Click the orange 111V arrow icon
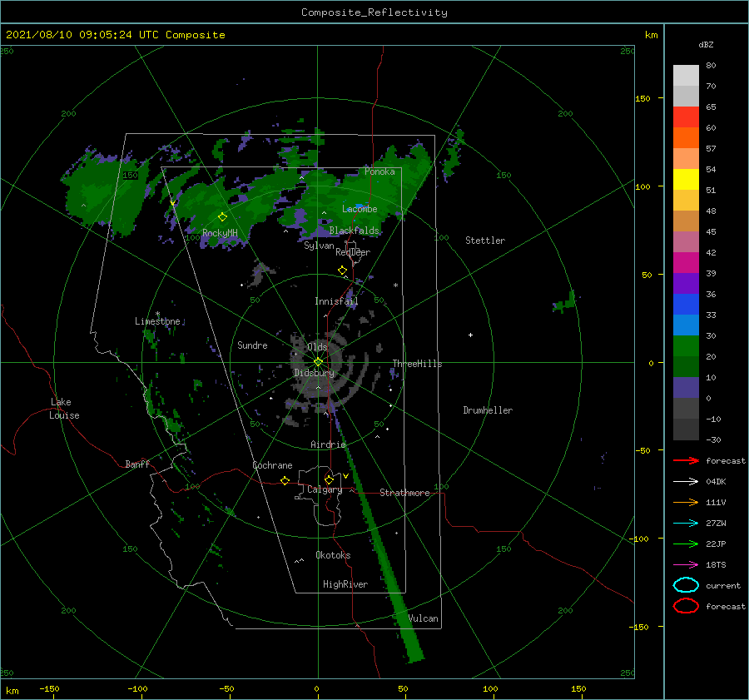This screenshot has height=700, width=749. 686,502
